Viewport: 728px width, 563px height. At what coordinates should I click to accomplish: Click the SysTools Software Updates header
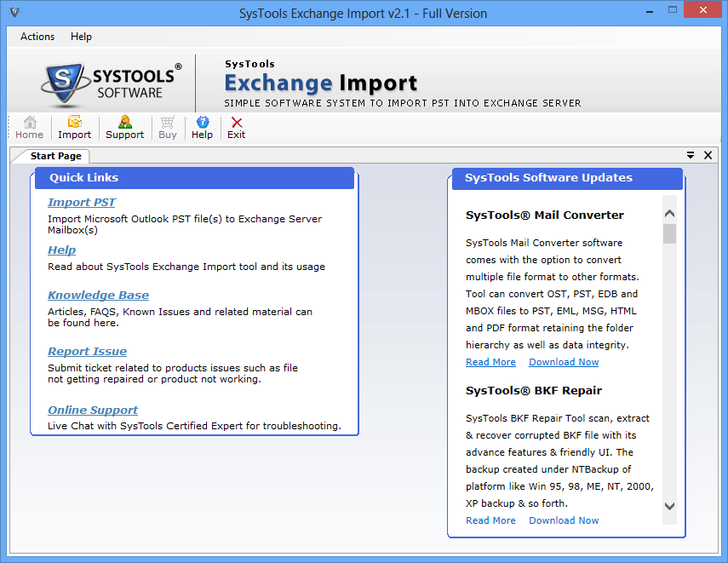click(x=567, y=178)
